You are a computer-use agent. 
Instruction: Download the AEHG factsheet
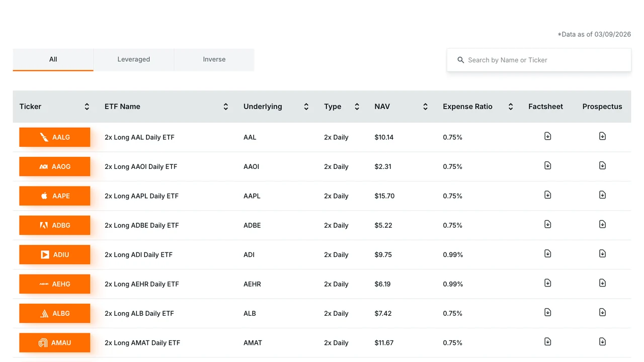click(547, 283)
